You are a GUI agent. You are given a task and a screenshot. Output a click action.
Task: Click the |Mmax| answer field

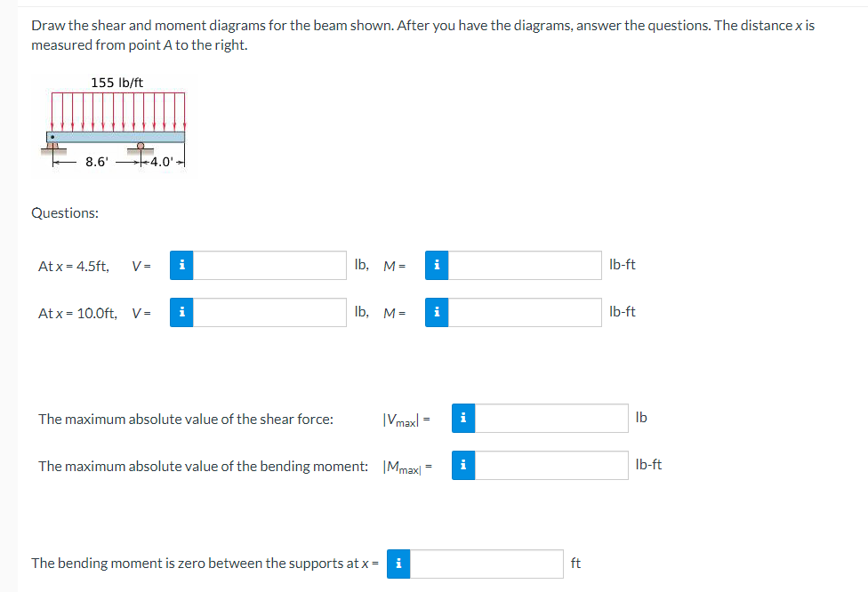[x=551, y=464]
